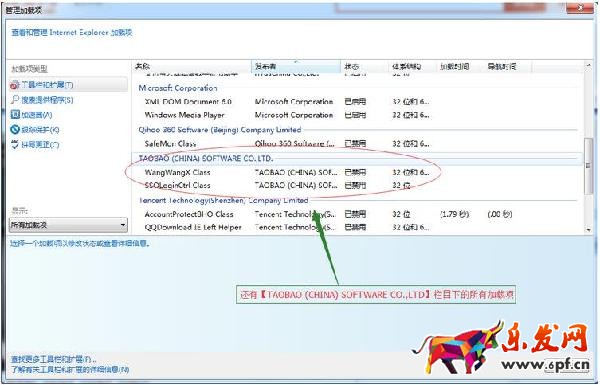Select the Windows Media Player add-on
Image resolution: width=600 pixels, height=385 pixels.
[x=357, y=115]
